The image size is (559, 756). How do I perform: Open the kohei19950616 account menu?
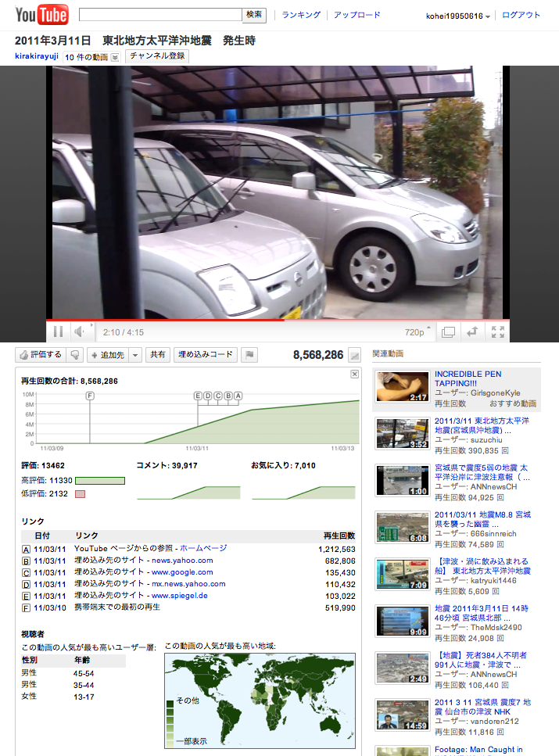click(458, 16)
